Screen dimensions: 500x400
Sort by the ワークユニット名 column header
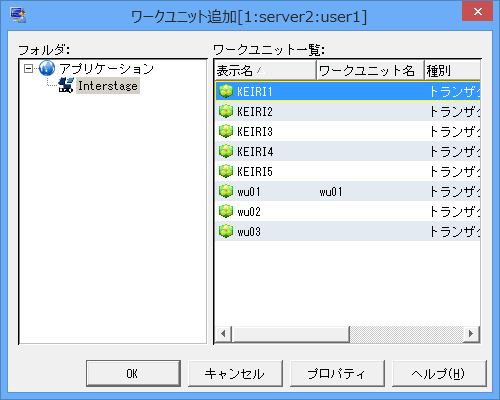370,71
